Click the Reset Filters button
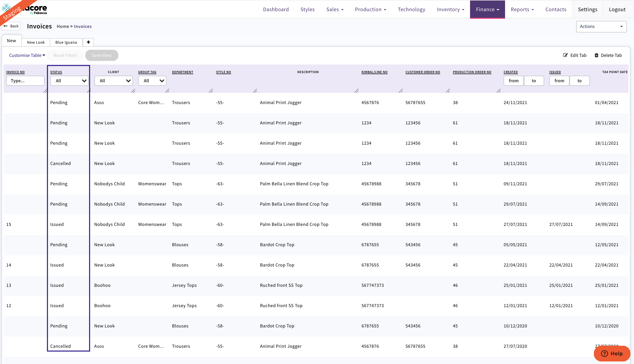Image resolution: width=634 pixels, height=364 pixels. (x=65, y=55)
